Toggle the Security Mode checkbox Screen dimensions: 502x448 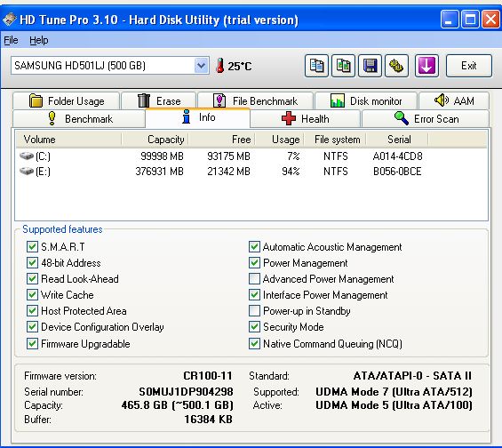(x=254, y=327)
